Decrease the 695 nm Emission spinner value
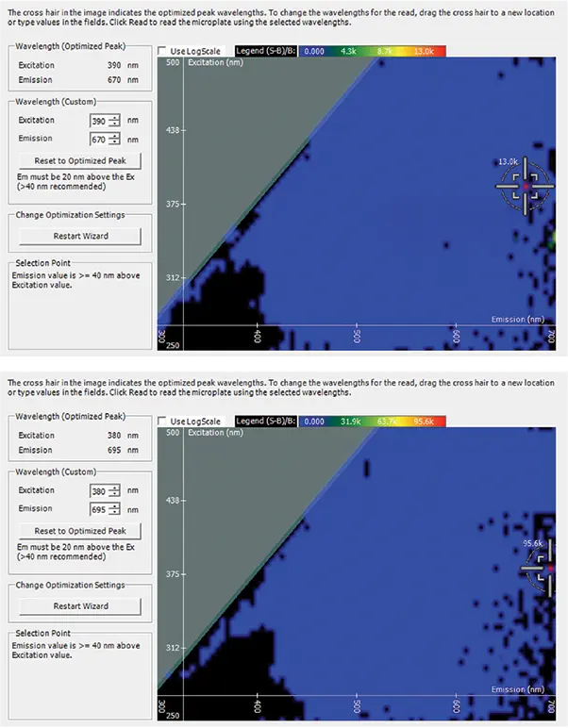 pyautogui.click(x=114, y=513)
